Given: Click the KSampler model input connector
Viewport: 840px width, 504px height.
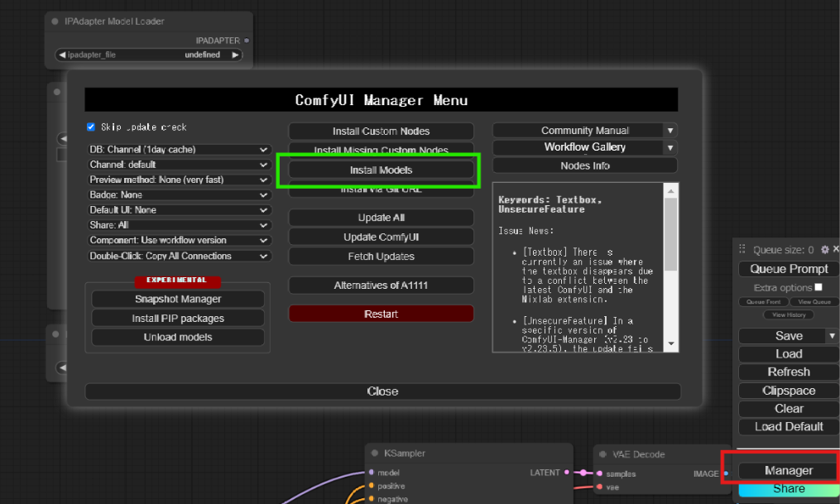Looking at the screenshot, I should (372, 473).
